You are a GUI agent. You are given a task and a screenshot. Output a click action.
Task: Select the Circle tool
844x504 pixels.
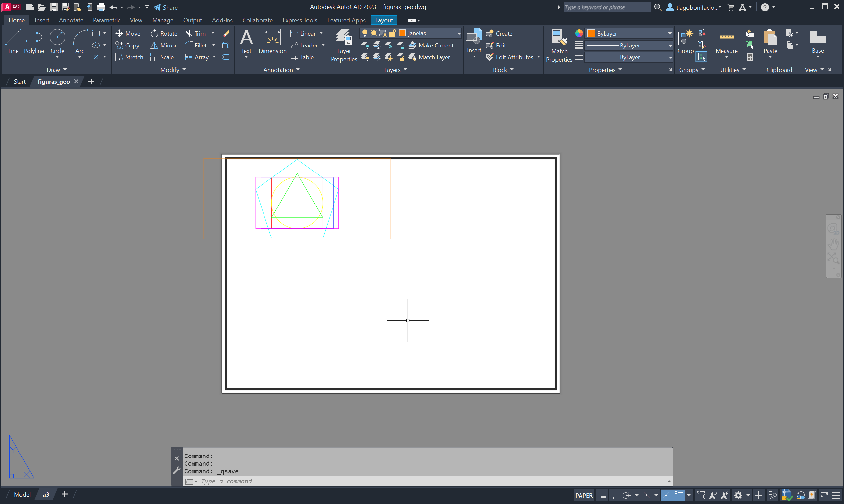[x=57, y=42]
